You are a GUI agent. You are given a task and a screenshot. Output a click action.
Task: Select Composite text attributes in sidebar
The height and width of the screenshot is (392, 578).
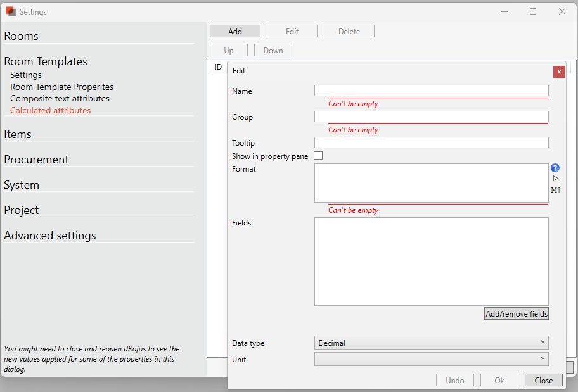pos(60,99)
